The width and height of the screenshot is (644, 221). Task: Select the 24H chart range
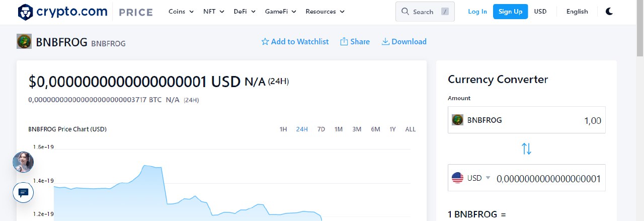[302, 129]
